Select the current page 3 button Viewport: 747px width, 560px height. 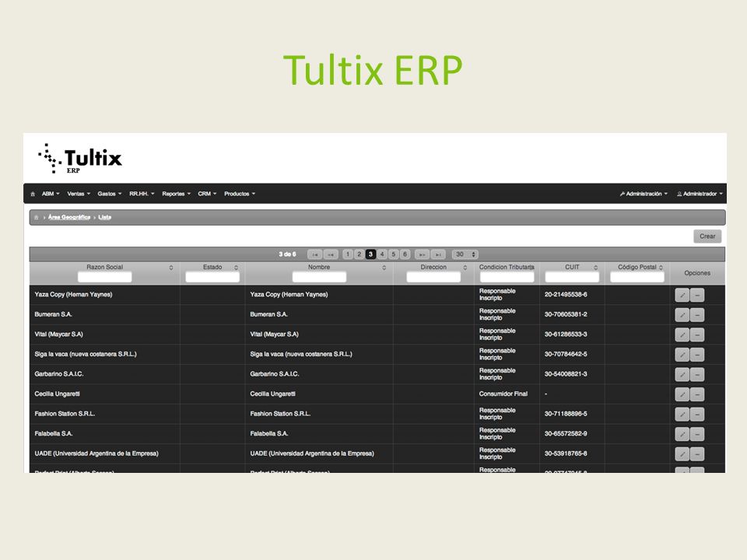coord(370,254)
